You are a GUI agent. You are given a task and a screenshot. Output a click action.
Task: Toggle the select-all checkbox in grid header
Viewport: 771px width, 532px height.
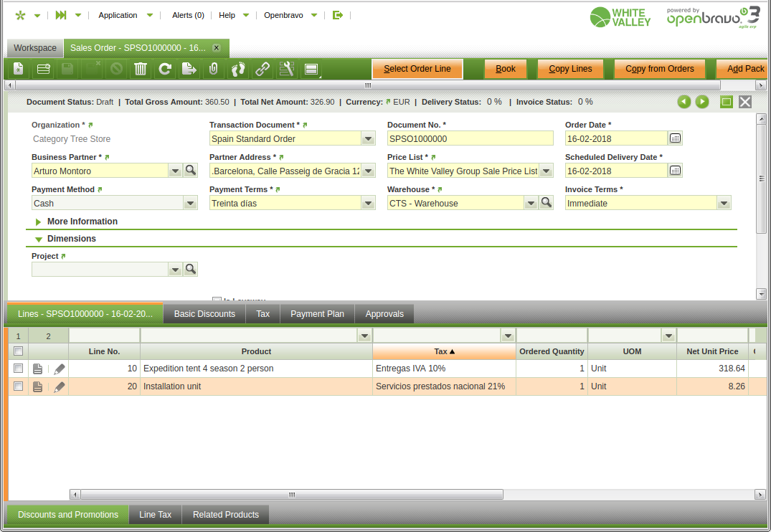pyautogui.click(x=19, y=351)
